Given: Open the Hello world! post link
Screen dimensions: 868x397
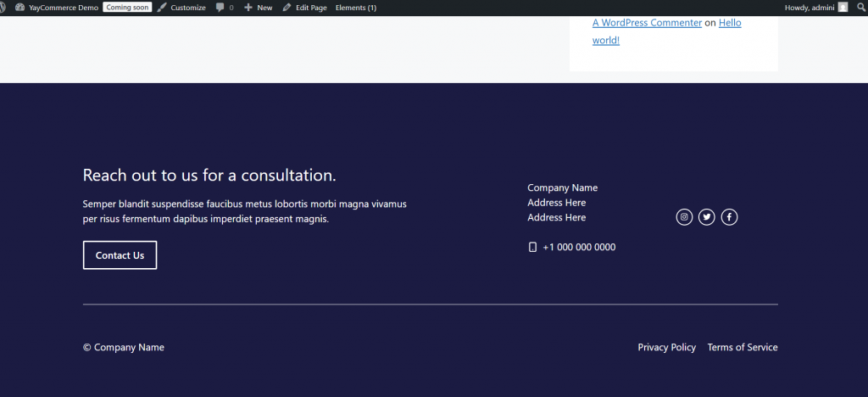Looking at the screenshot, I should (666, 31).
